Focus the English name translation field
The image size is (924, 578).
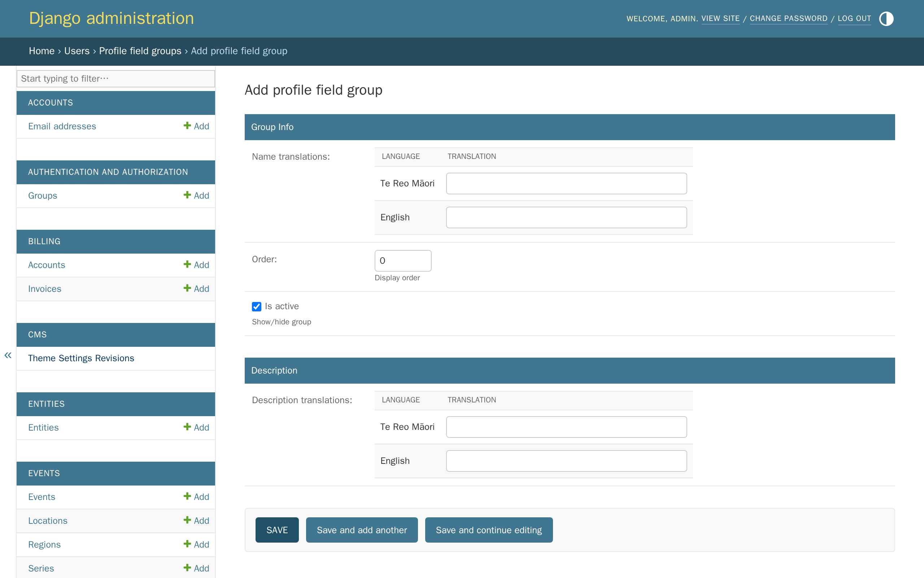click(566, 217)
